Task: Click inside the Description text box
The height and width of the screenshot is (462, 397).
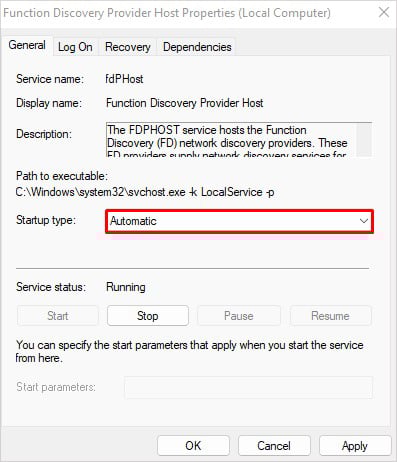Action: coord(231,139)
